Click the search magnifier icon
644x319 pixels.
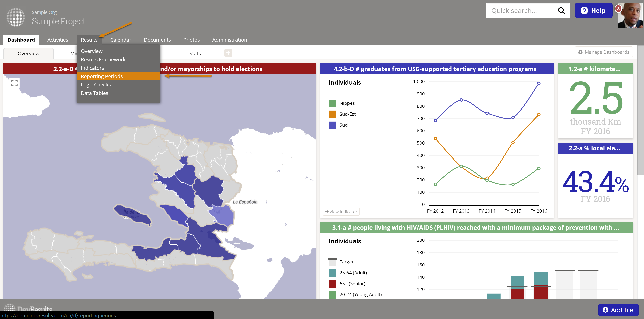point(561,11)
